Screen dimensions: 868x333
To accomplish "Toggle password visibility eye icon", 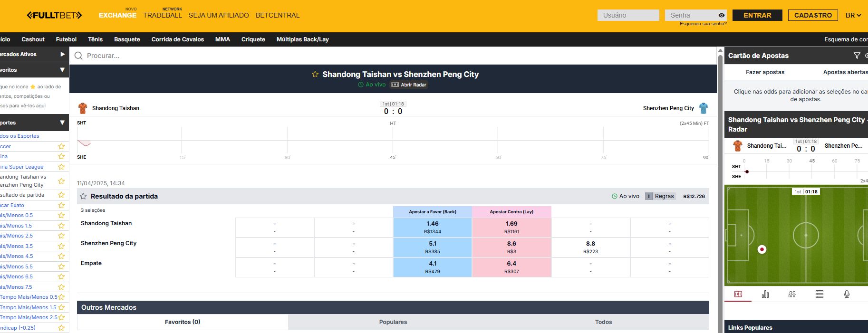I will [722, 15].
